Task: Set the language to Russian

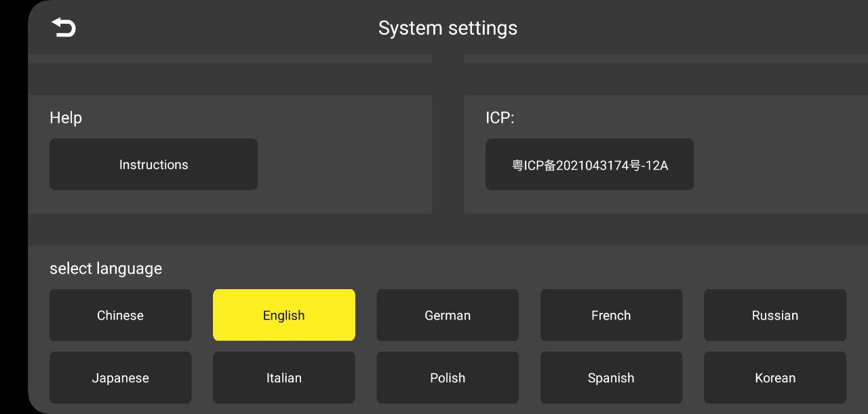Action: click(x=774, y=315)
